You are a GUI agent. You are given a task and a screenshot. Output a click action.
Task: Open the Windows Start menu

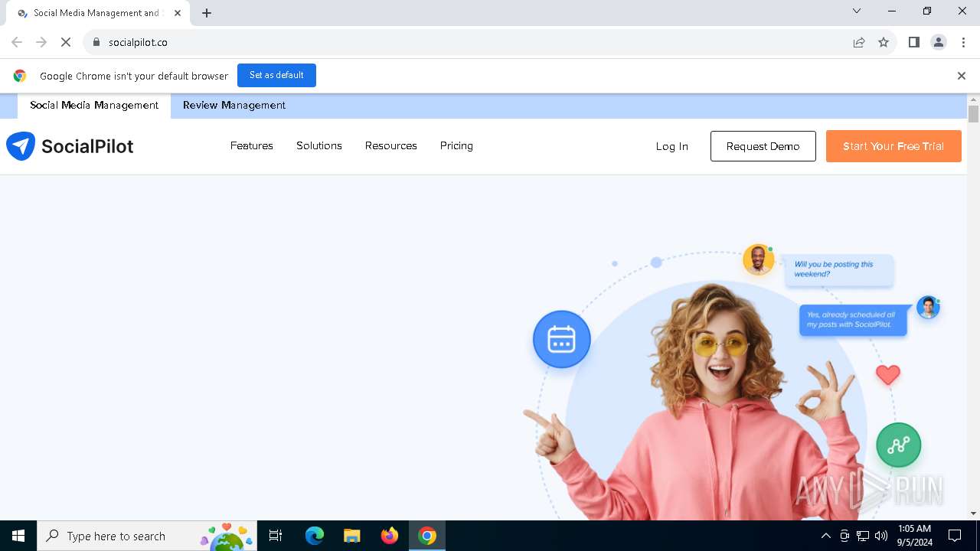[18, 536]
